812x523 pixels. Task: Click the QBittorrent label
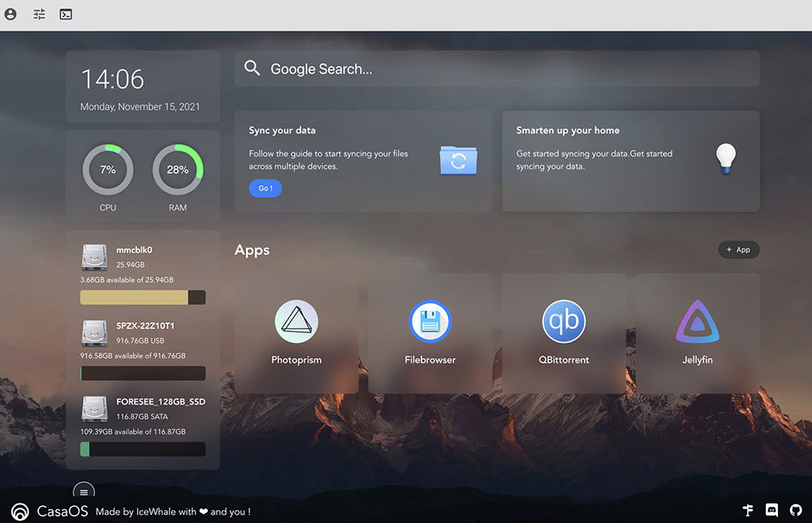tap(564, 360)
